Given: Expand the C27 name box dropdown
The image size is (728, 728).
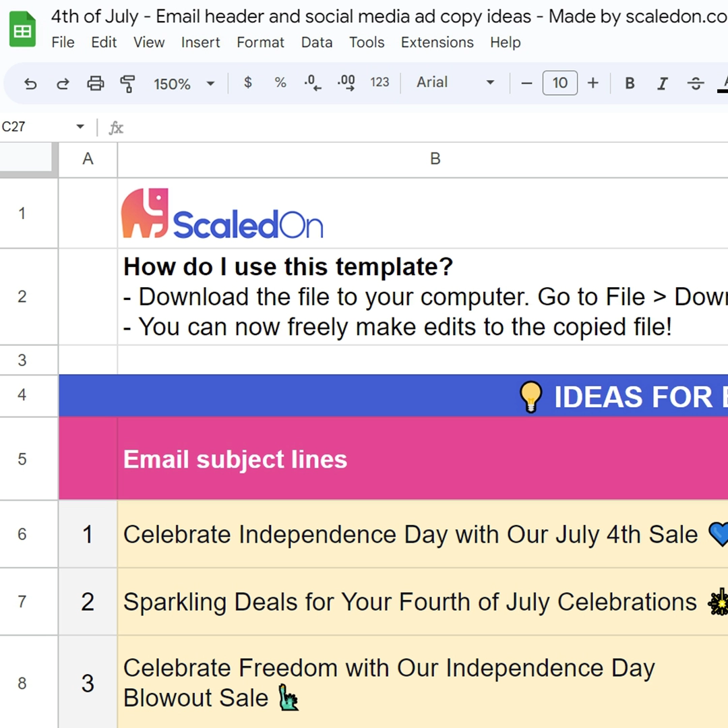Looking at the screenshot, I should tap(80, 126).
